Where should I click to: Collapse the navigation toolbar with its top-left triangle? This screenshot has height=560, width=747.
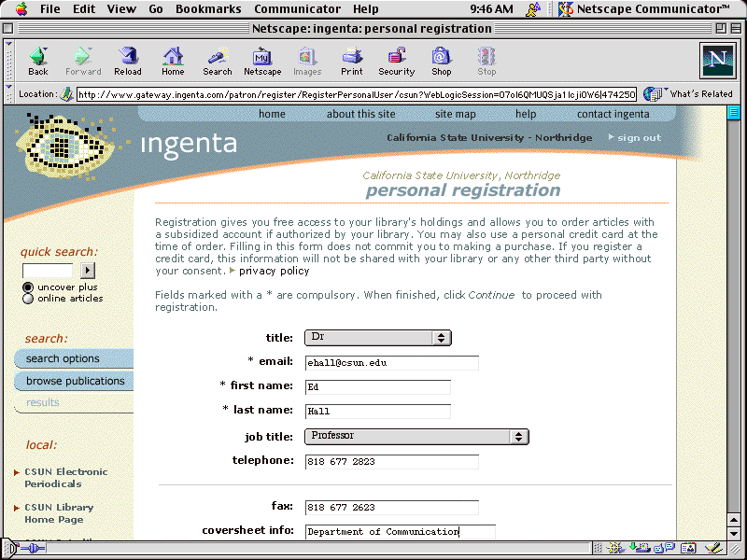coord(8,44)
